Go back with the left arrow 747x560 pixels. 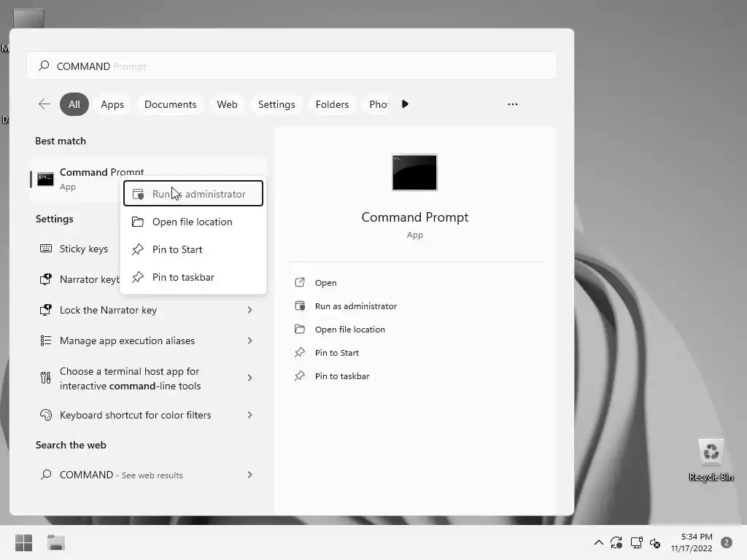pos(44,104)
